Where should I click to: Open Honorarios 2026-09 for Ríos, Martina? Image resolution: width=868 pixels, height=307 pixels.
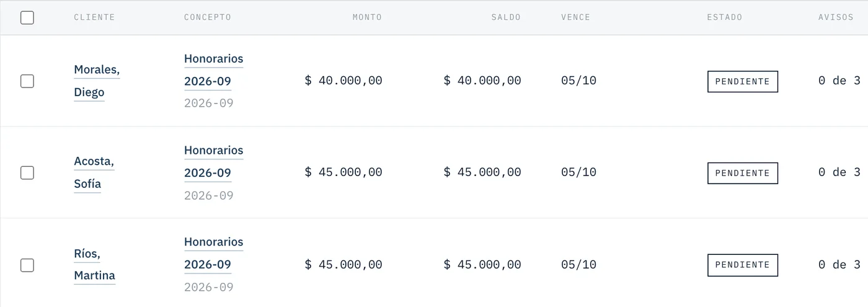pos(214,254)
